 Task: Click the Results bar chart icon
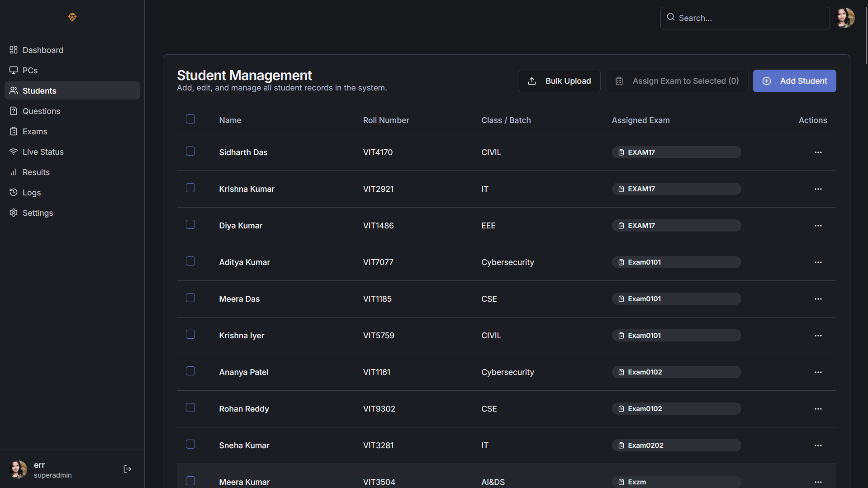click(14, 172)
